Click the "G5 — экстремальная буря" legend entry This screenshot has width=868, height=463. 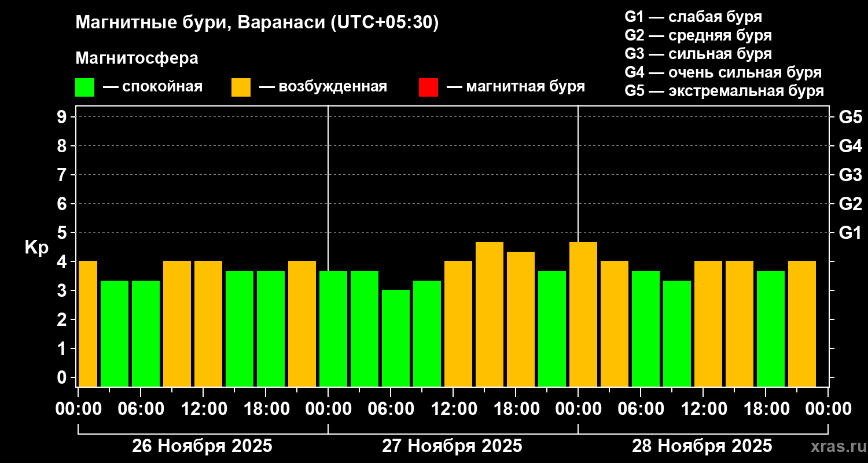click(x=724, y=91)
